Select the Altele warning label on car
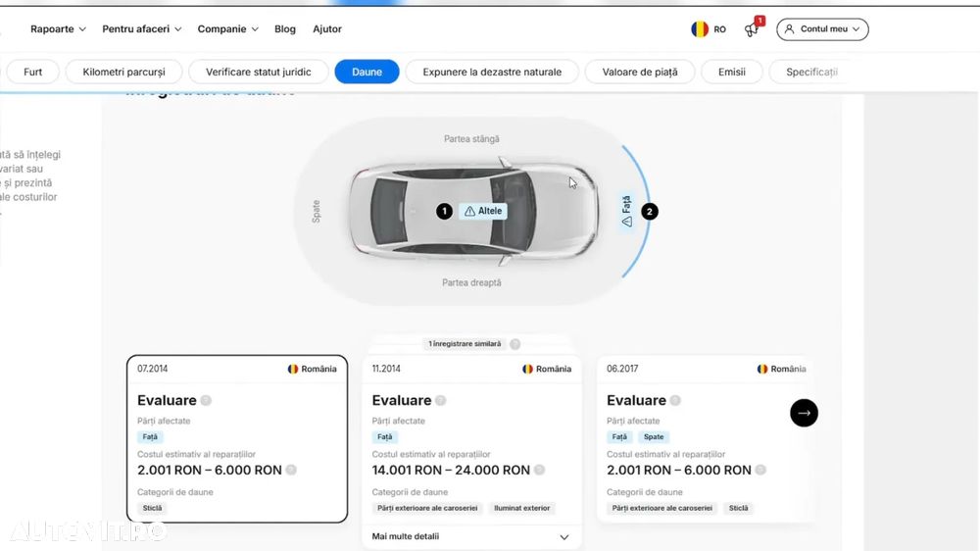980x551 pixels. click(x=483, y=211)
